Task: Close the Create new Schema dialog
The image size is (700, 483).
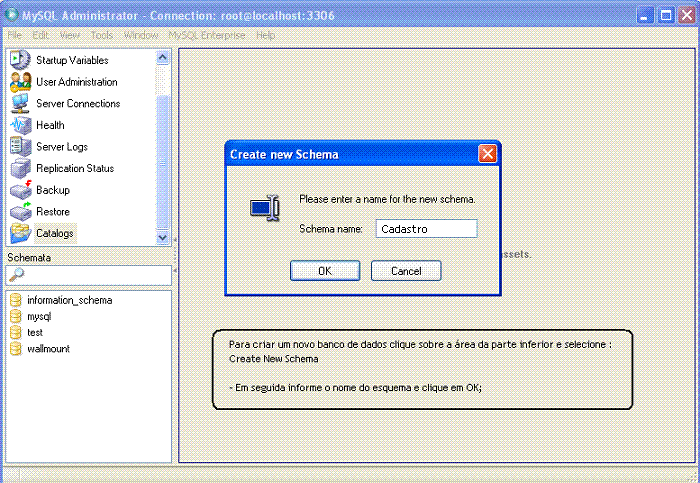Action: point(488,154)
